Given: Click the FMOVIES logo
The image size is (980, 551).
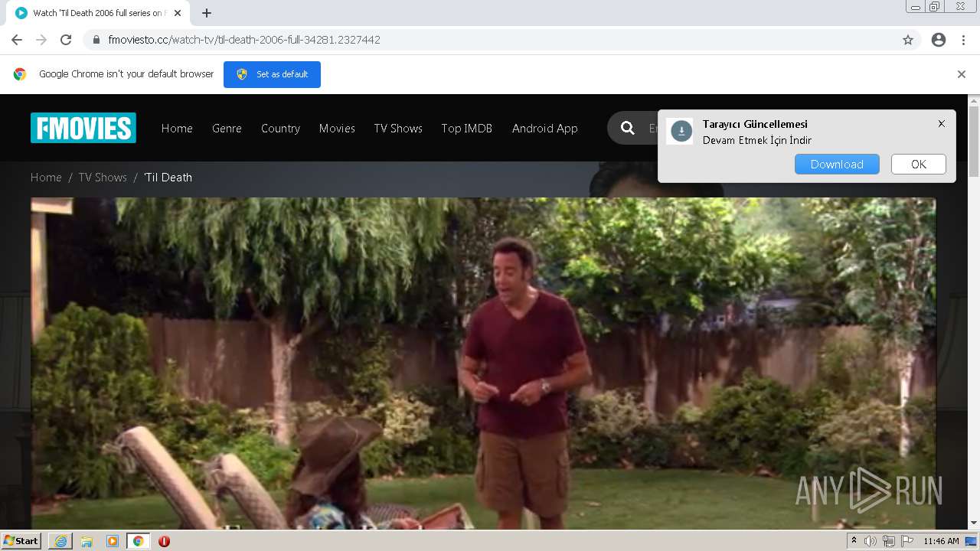Looking at the screenshot, I should (x=83, y=128).
